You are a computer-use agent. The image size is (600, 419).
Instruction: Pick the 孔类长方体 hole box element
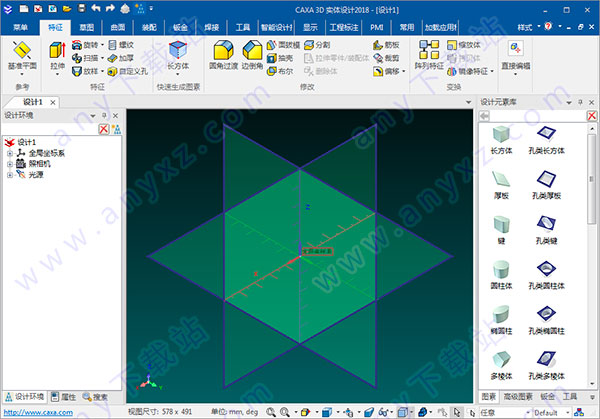pyautogui.click(x=546, y=140)
